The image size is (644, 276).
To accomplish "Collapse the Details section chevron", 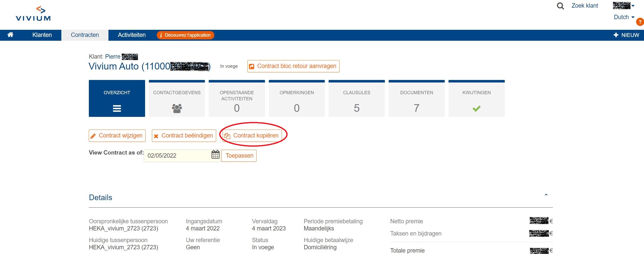I will tap(546, 195).
